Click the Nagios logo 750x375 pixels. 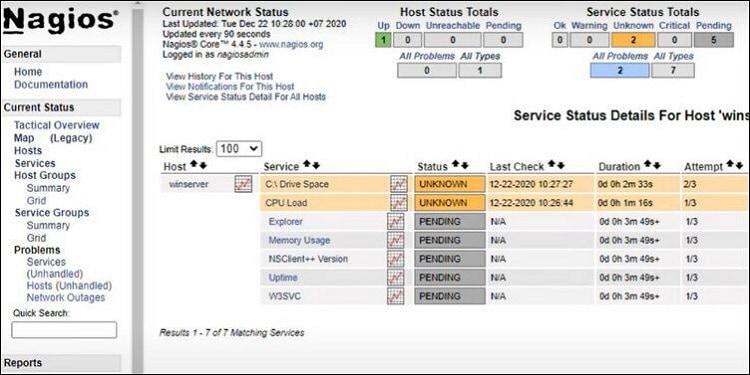(x=60, y=21)
